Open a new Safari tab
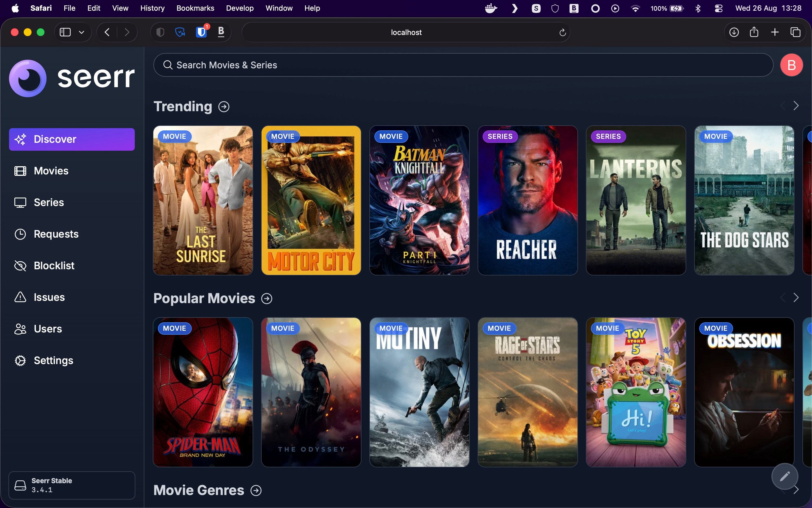This screenshot has width=812, height=508. pyautogui.click(x=775, y=32)
